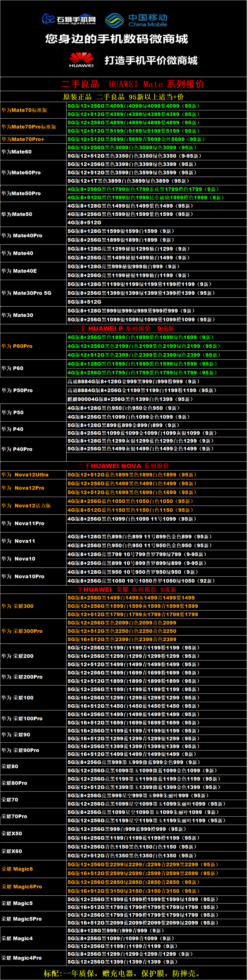The width and height of the screenshot is (247, 980).
Task: Select the 华为Mate70Pro标准版 model cell
Action: point(33,127)
